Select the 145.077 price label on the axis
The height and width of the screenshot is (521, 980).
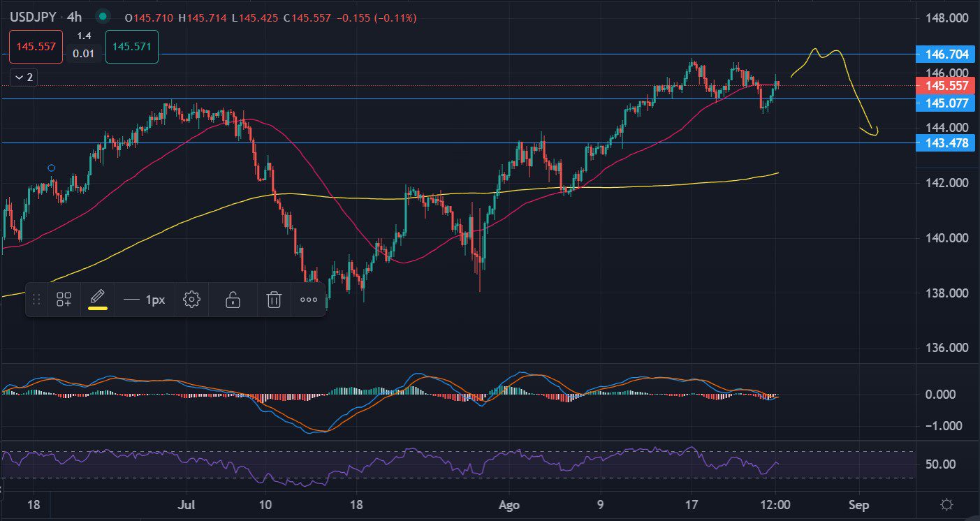[946, 103]
